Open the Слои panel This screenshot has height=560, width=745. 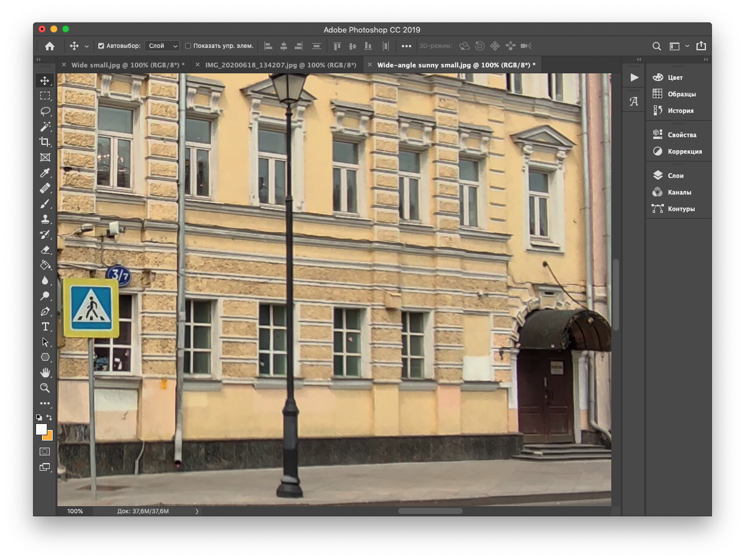click(675, 176)
